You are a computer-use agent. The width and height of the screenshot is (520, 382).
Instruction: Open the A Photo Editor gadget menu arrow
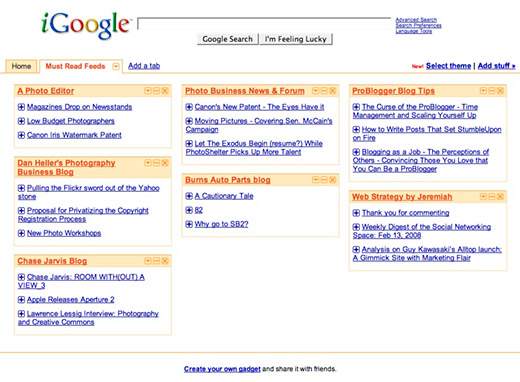click(x=148, y=91)
